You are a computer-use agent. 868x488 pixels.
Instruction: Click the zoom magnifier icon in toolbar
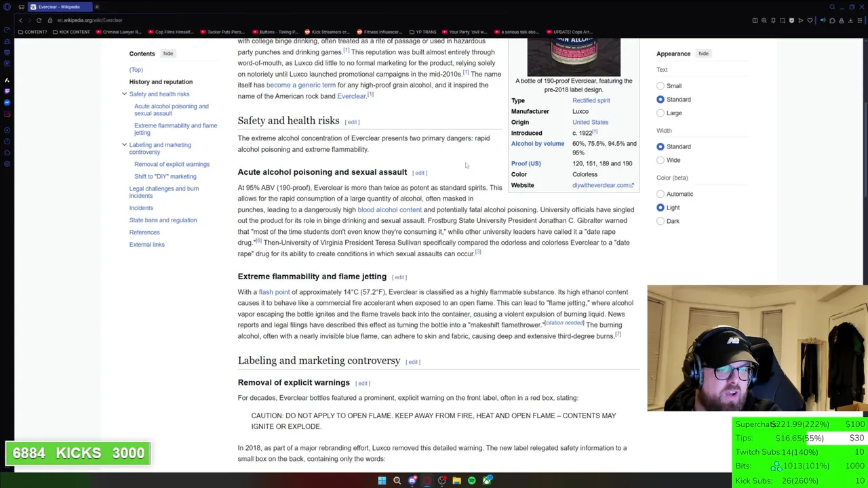764,20
